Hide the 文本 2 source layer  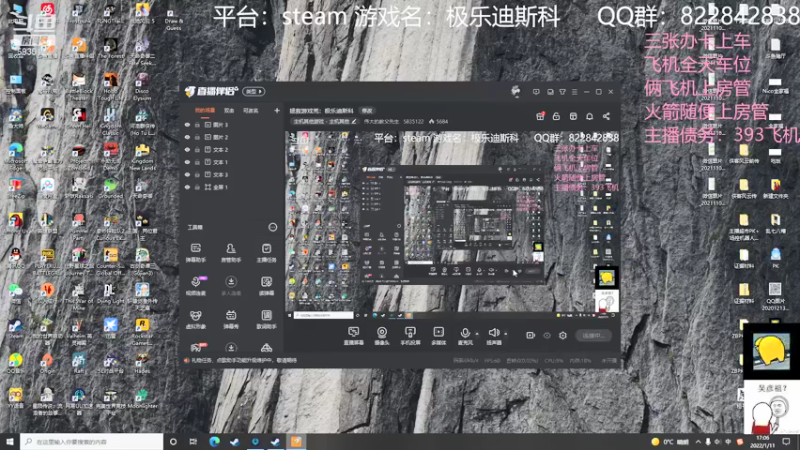pos(187,150)
